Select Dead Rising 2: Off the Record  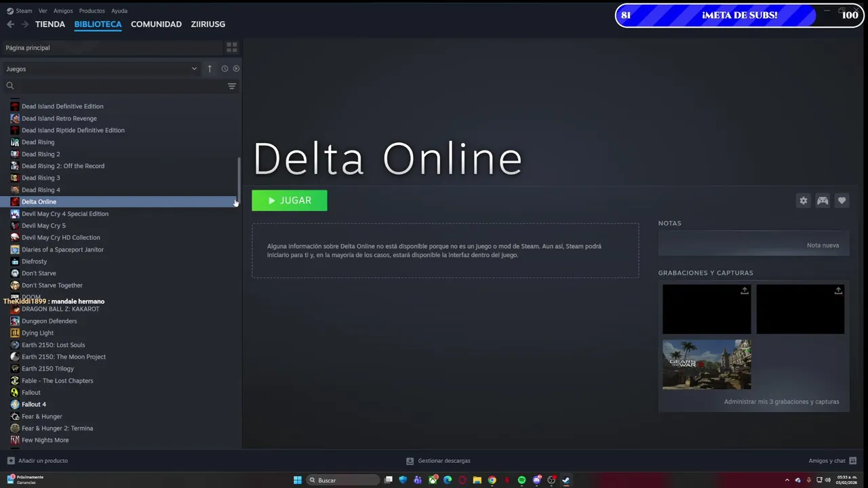coord(63,166)
